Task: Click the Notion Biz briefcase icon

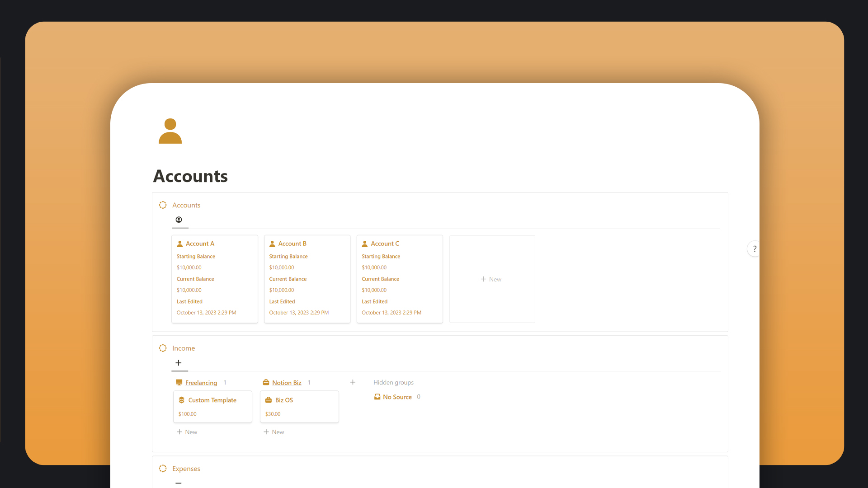Action: (x=266, y=383)
